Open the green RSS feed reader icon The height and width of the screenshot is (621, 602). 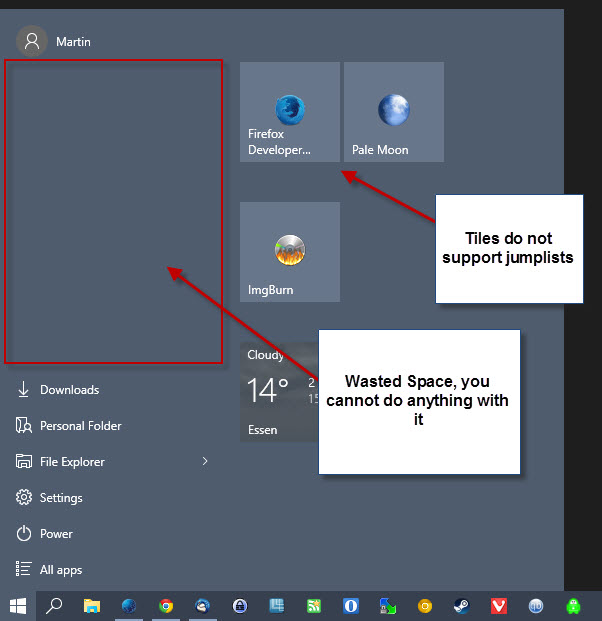coord(314,606)
